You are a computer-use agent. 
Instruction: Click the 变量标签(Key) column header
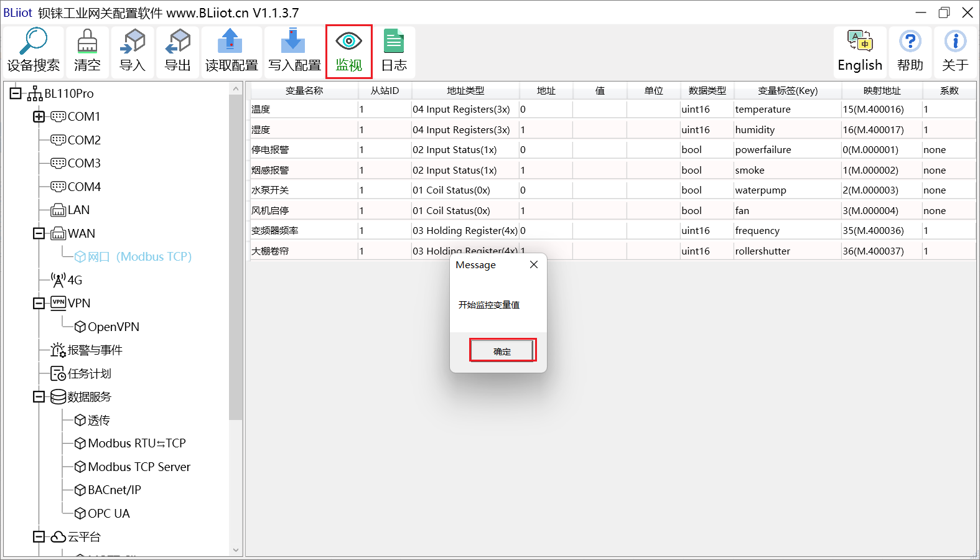tap(788, 90)
